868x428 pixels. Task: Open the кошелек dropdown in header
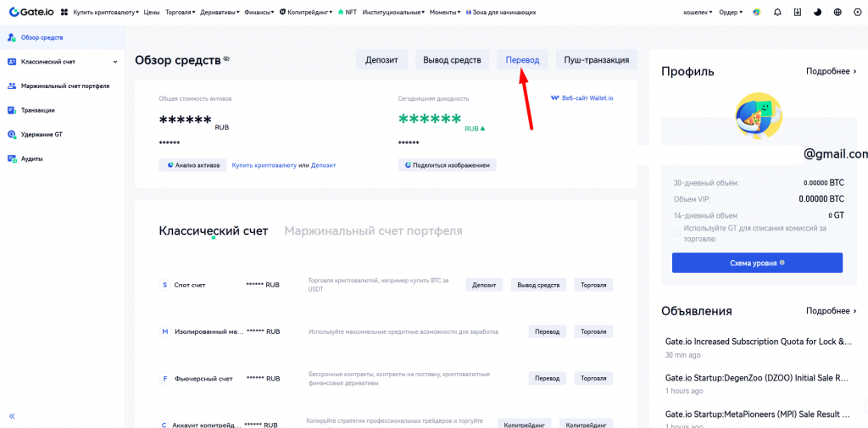coord(698,13)
